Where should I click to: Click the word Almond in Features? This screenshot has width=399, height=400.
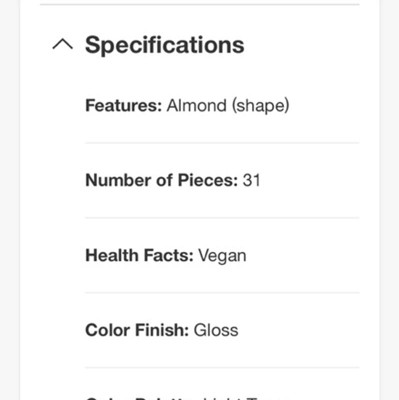point(197,105)
